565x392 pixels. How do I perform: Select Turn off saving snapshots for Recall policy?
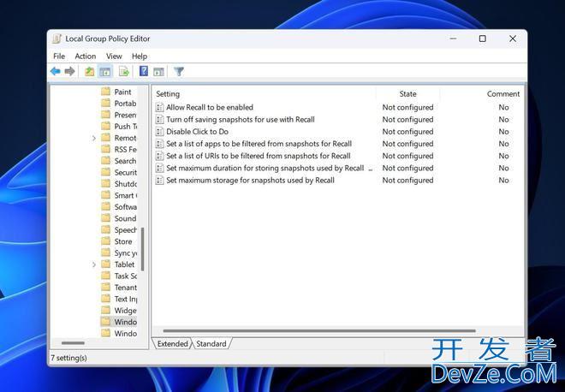(x=241, y=120)
